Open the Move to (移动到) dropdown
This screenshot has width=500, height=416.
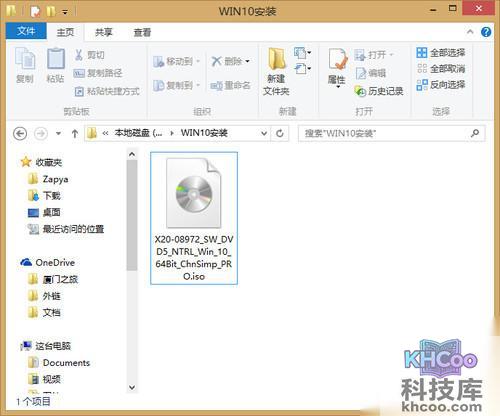pos(176,61)
